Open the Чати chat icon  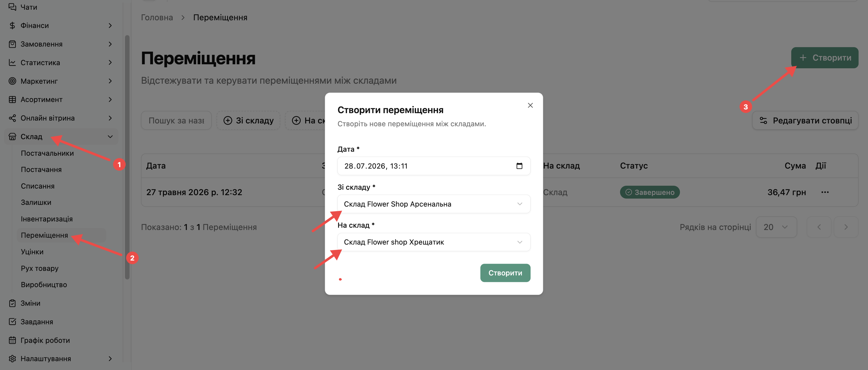click(x=12, y=7)
